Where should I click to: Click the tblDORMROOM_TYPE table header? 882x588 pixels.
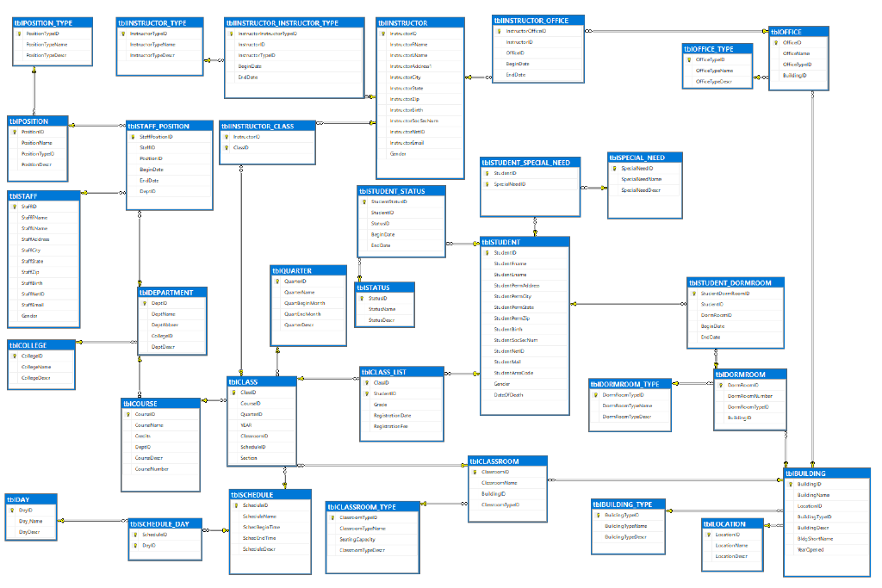click(x=627, y=384)
